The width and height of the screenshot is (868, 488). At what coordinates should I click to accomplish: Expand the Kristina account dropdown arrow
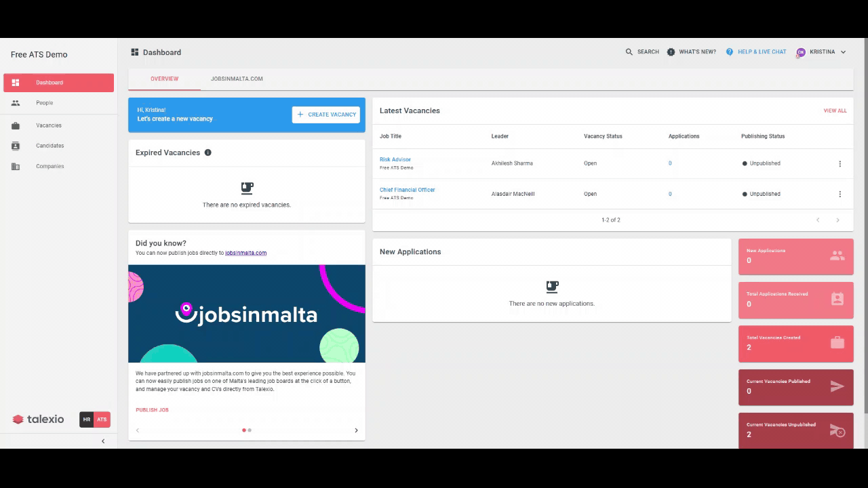[843, 52]
